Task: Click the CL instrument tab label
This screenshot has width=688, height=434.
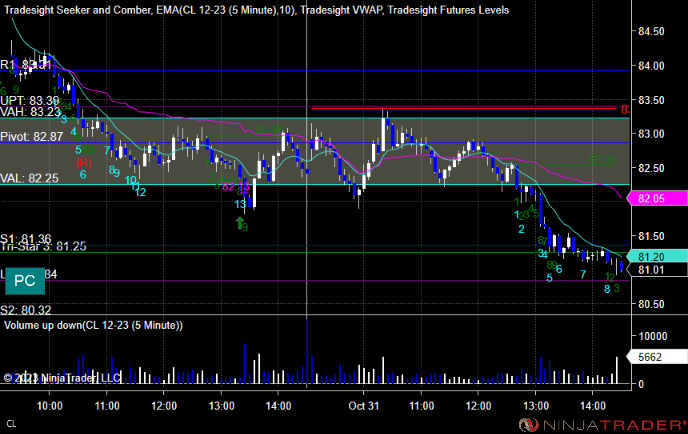Action: tap(11, 424)
